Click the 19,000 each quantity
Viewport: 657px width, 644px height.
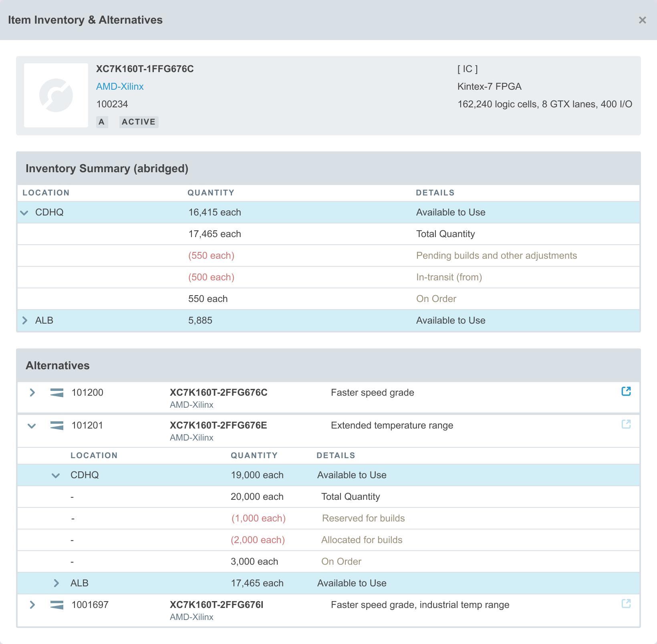(x=257, y=475)
